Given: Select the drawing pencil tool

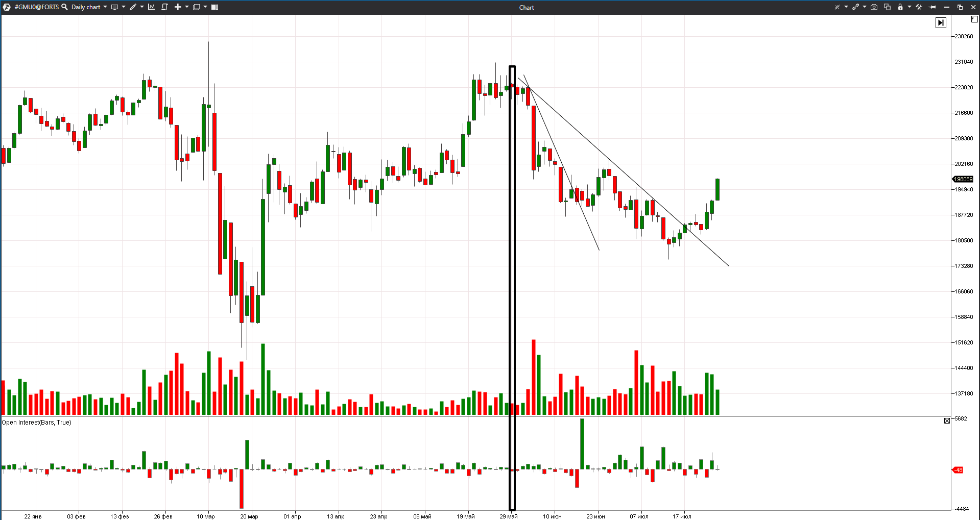Looking at the screenshot, I should tap(132, 7).
